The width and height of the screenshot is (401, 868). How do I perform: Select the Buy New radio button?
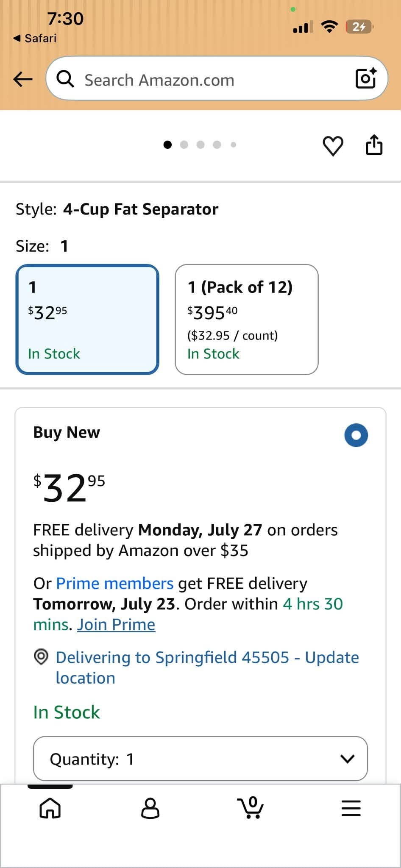[x=356, y=435]
